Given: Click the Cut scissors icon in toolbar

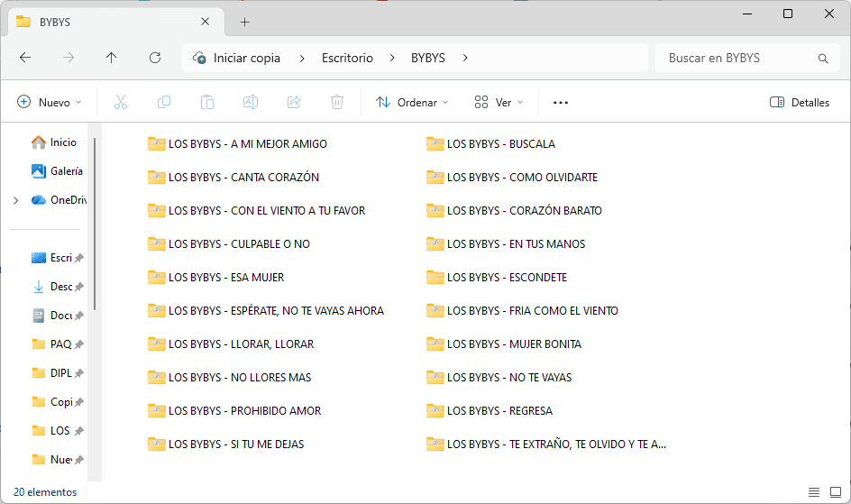Looking at the screenshot, I should pyautogui.click(x=121, y=103).
